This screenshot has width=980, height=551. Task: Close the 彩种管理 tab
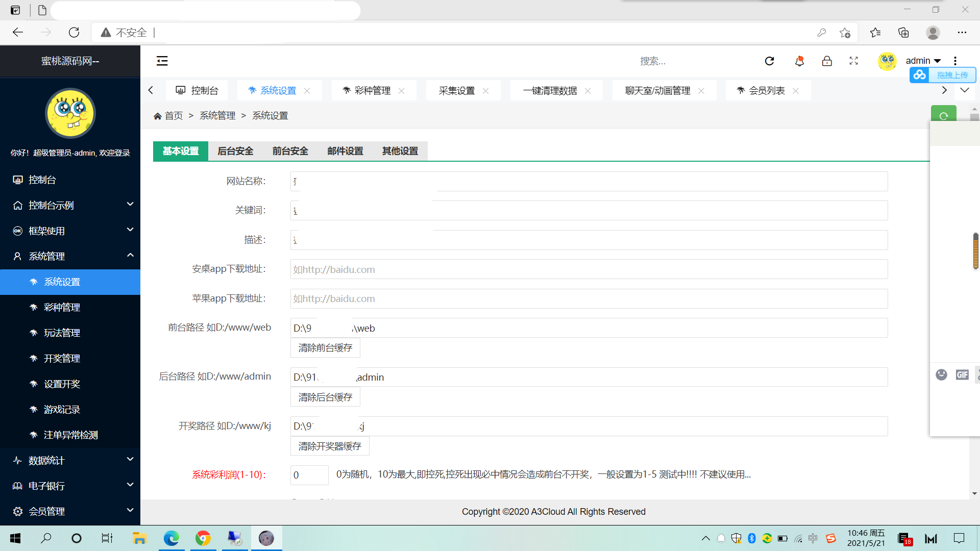(x=402, y=91)
